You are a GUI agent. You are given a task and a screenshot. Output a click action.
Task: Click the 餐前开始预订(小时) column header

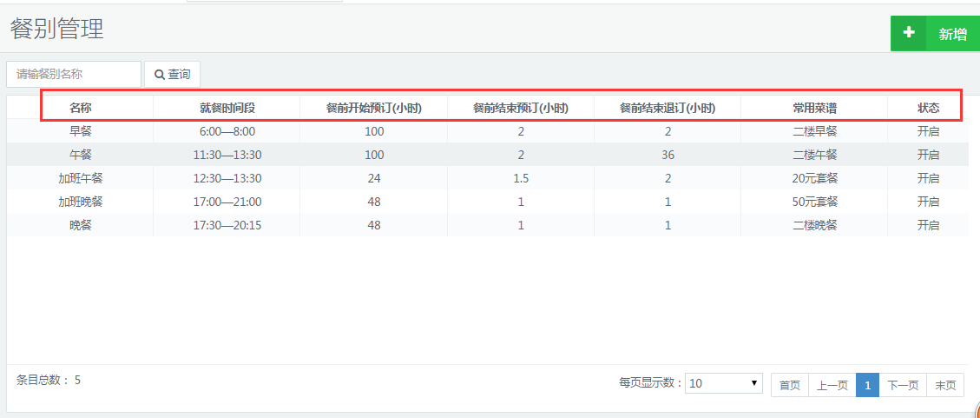click(373, 108)
